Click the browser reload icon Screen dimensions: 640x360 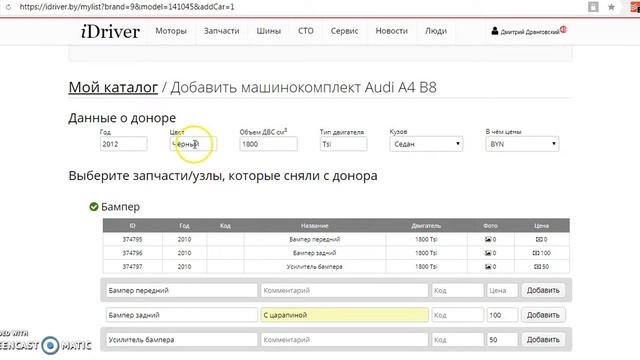click(8, 7)
